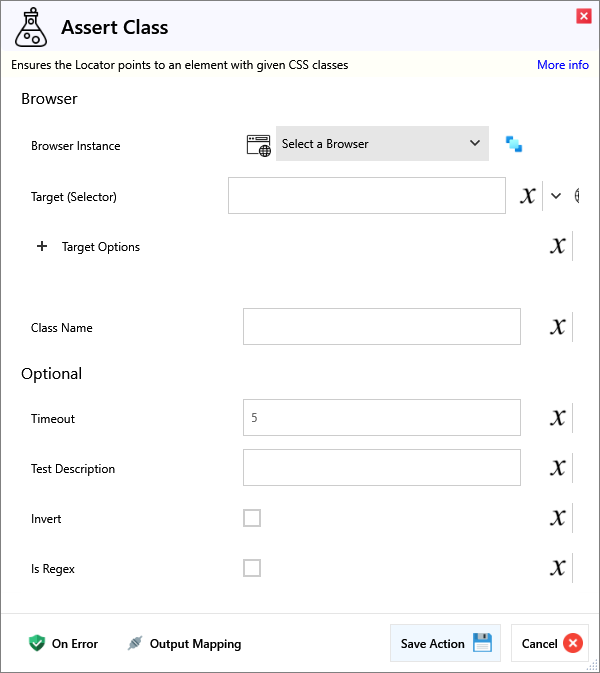The height and width of the screenshot is (673, 600).
Task: Click the blue browser instance picker icon
Action: 514,144
